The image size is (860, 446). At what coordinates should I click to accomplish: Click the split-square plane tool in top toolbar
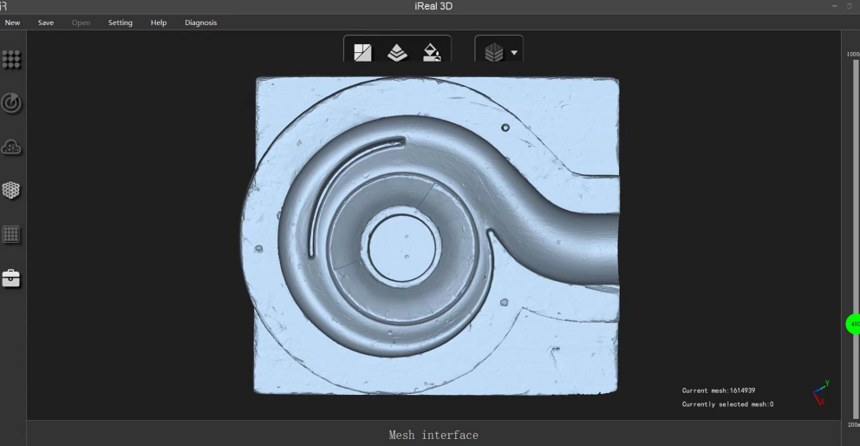coord(363,53)
